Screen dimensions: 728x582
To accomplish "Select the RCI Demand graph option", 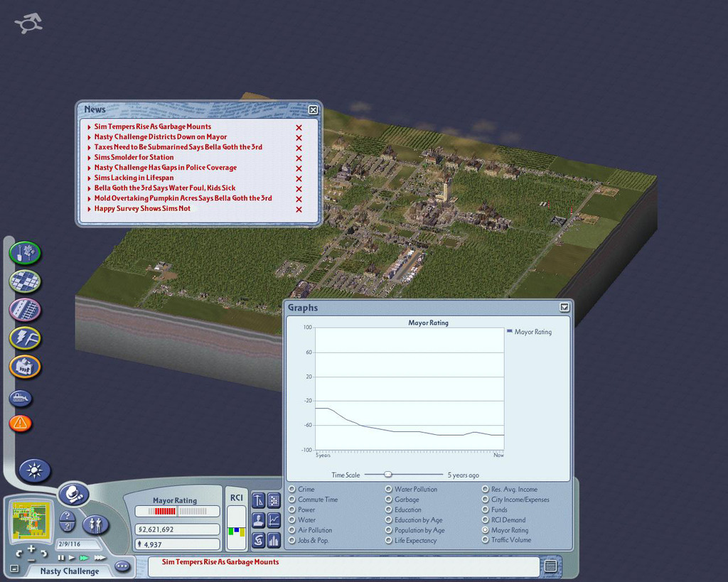I will tap(485, 519).
